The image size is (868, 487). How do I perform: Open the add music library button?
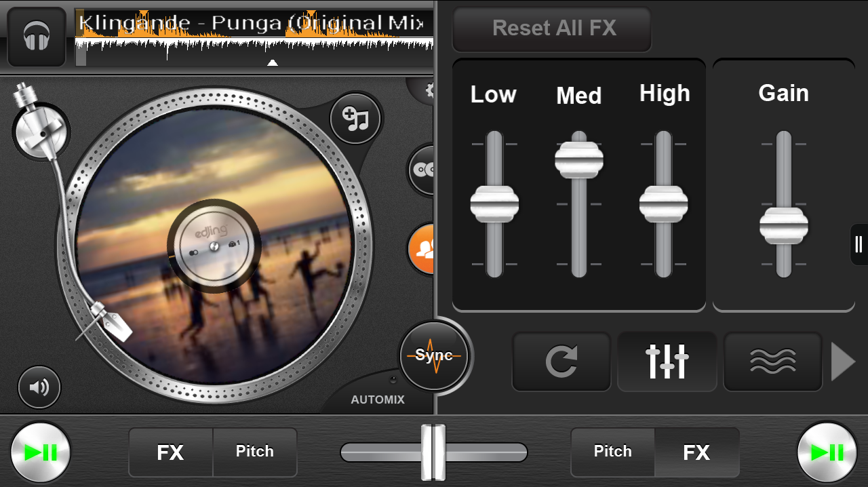(x=356, y=119)
